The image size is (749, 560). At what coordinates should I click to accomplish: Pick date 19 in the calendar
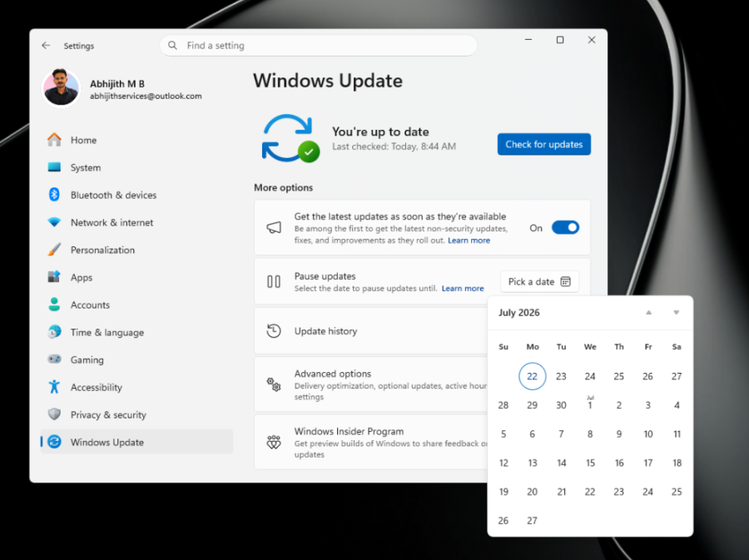(503, 492)
